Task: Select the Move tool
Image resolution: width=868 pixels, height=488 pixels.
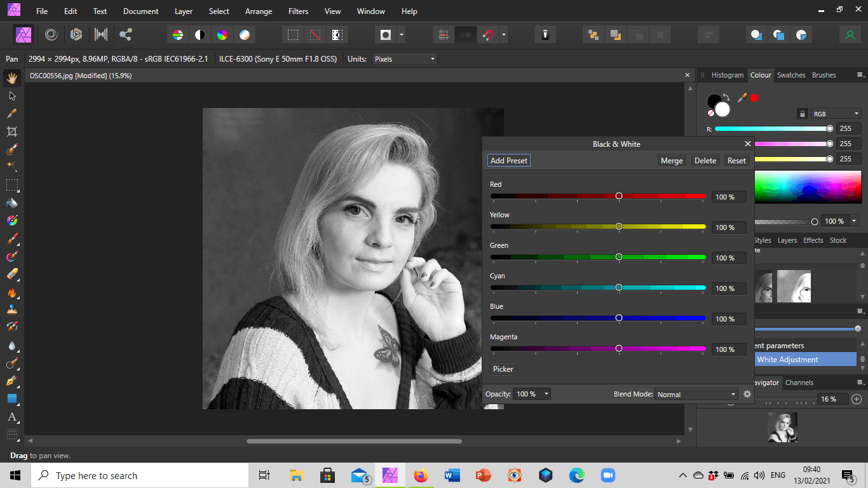Action: (x=11, y=95)
